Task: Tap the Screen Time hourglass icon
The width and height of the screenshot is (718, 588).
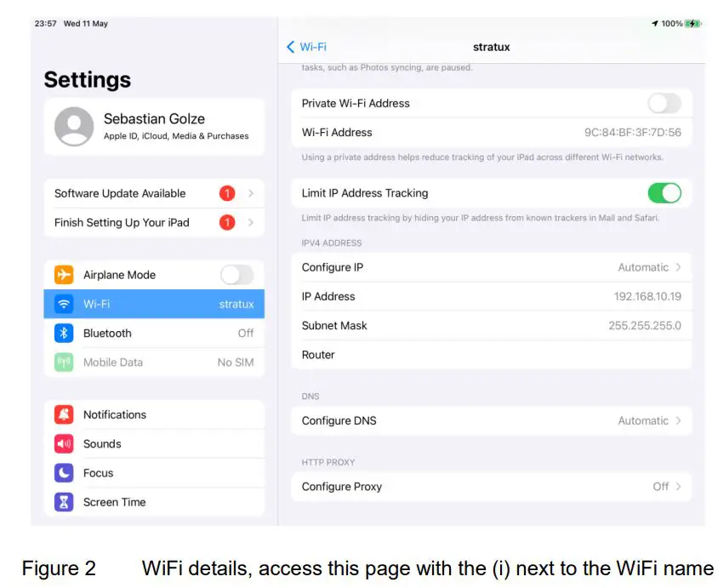Action: 64,502
